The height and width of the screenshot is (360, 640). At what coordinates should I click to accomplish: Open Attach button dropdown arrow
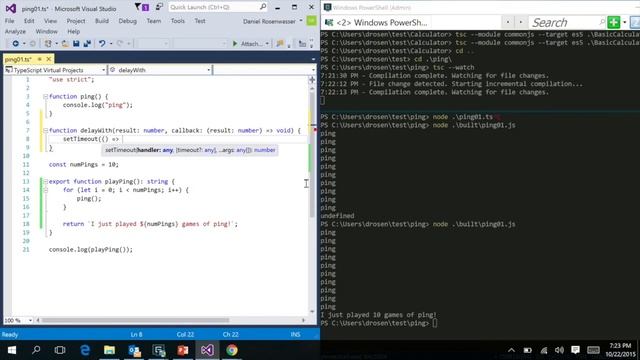267,44
